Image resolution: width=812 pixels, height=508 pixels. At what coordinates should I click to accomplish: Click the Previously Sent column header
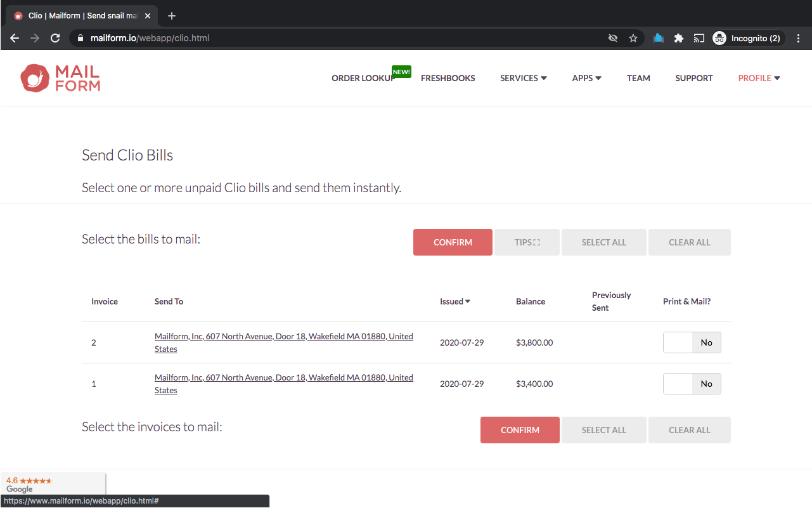pos(611,301)
